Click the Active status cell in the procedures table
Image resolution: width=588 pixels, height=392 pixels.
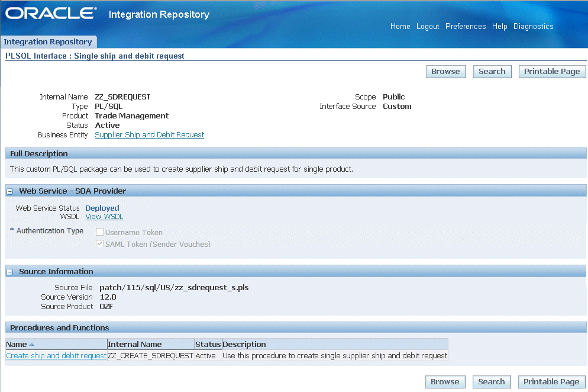208,355
